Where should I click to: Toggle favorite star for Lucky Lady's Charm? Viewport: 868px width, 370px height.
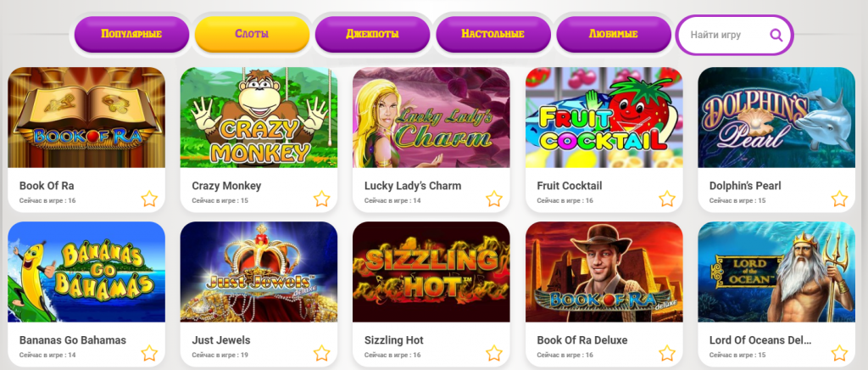pos(494,199)
